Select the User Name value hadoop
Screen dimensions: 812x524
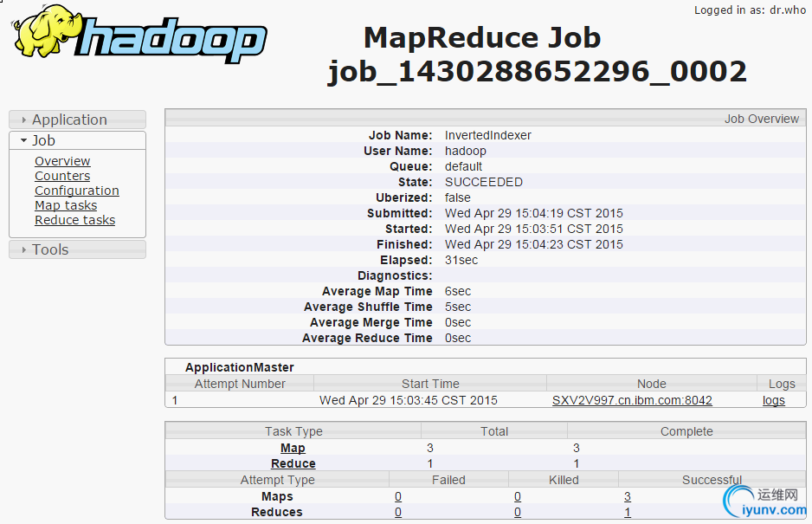(466, 152)
